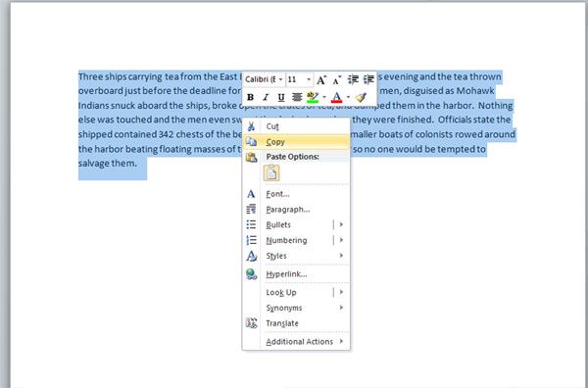588x388 pixels.
Task: Open the Additional Actions submenu
Action: point(296,342)
